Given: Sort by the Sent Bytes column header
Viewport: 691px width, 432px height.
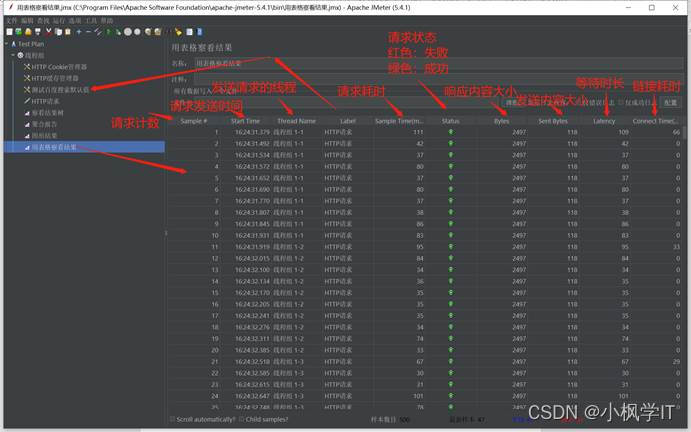Looking at the screenshot, I should tap(553, 121).
